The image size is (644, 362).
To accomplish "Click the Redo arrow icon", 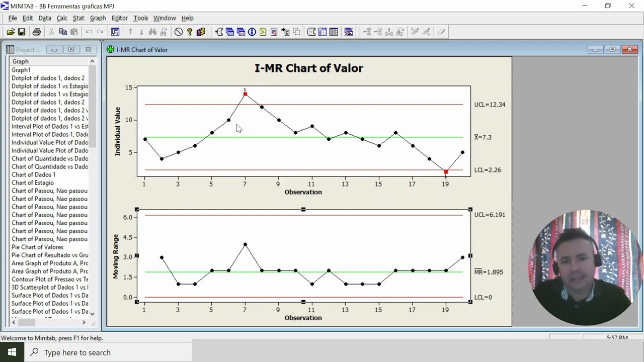I will tap(100, 32).
